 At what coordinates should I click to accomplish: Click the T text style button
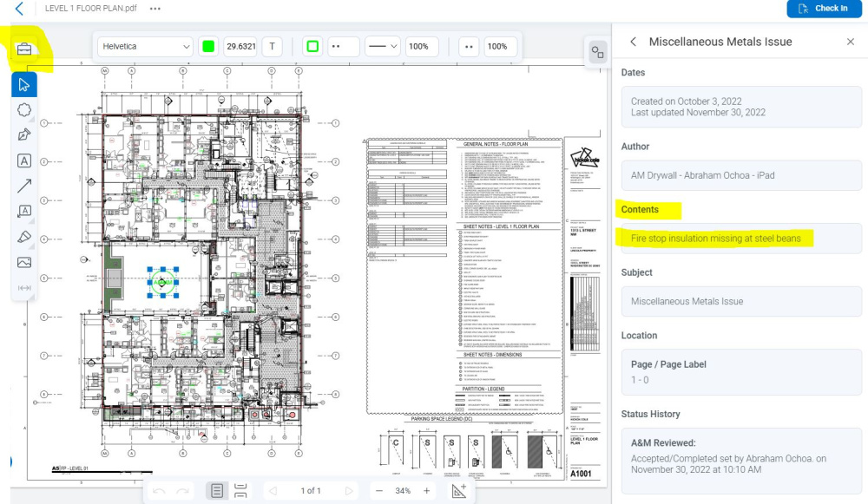[273, 47]
